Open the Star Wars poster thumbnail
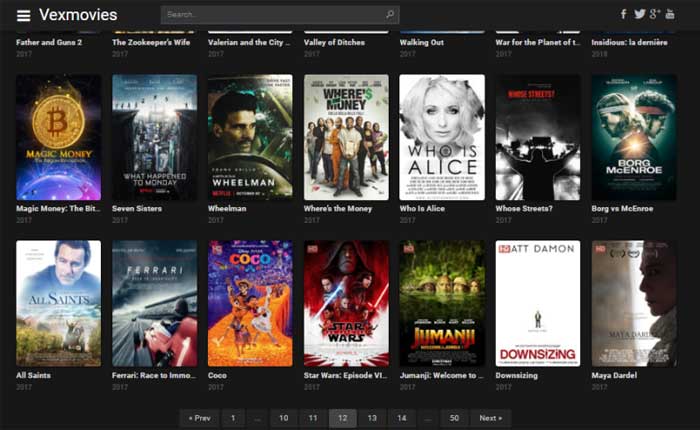This screenshot has height=430, width=700. [346, 304]
